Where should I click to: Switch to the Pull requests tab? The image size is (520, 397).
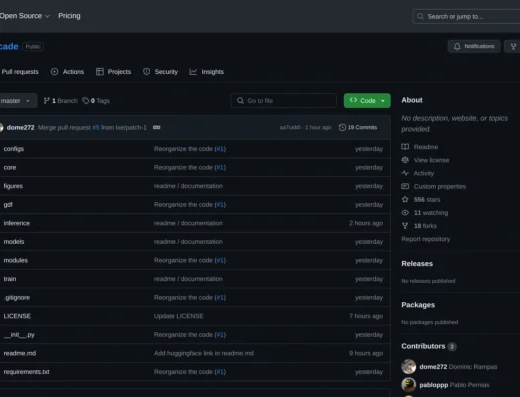click(20, 72)
